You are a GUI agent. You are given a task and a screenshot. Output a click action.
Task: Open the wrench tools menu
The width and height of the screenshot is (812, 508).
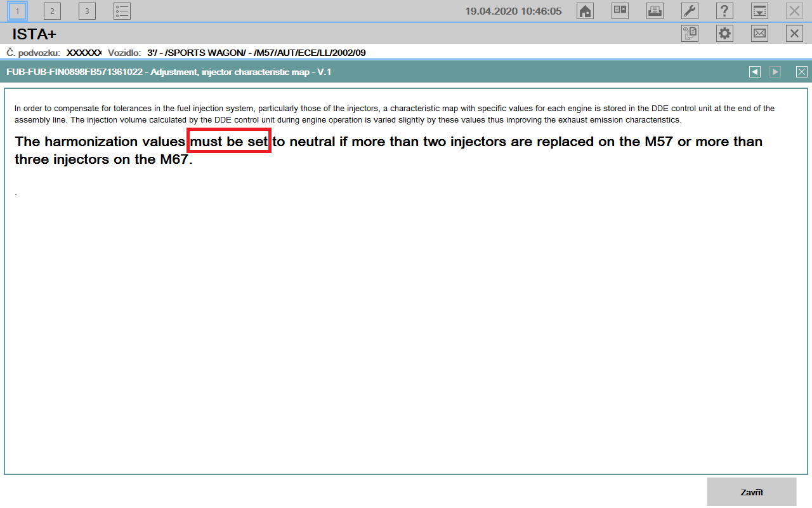[x=690, y=11]
